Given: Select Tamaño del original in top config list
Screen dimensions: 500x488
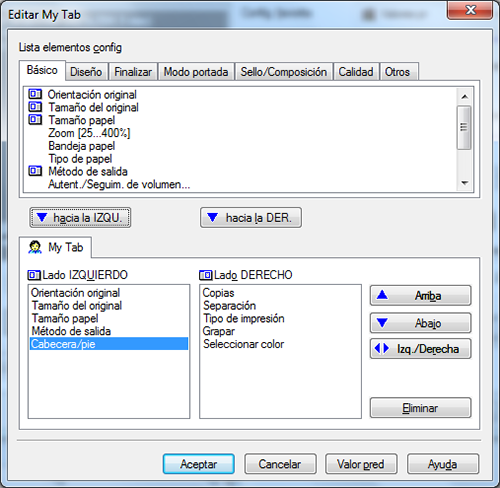Looking at the screenshot, I should 94,107.
